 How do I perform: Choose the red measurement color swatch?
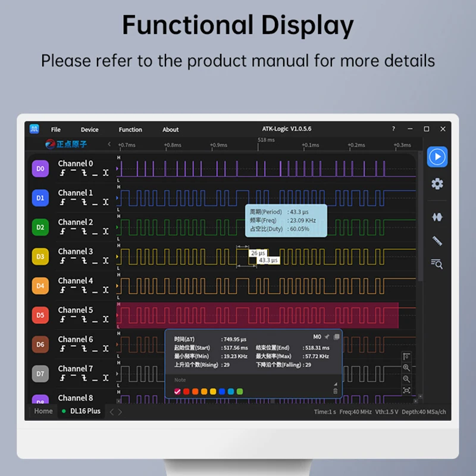[x=186, y=392]
